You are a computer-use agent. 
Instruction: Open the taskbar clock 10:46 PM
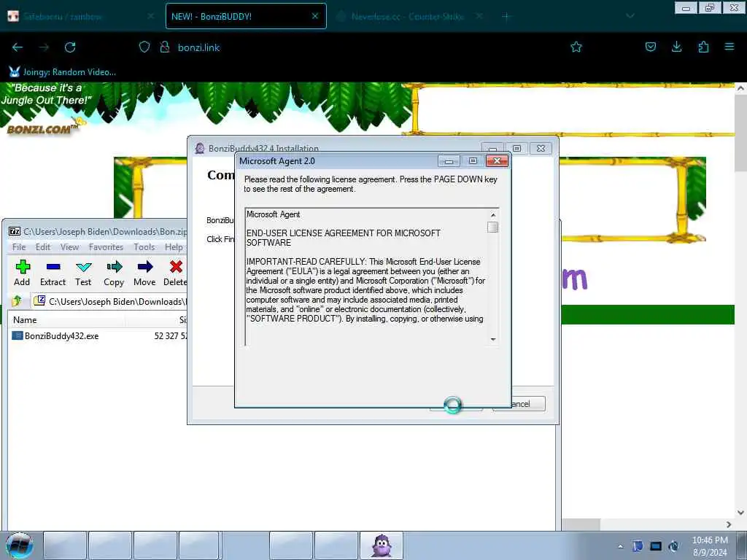[x=710, y=546]
